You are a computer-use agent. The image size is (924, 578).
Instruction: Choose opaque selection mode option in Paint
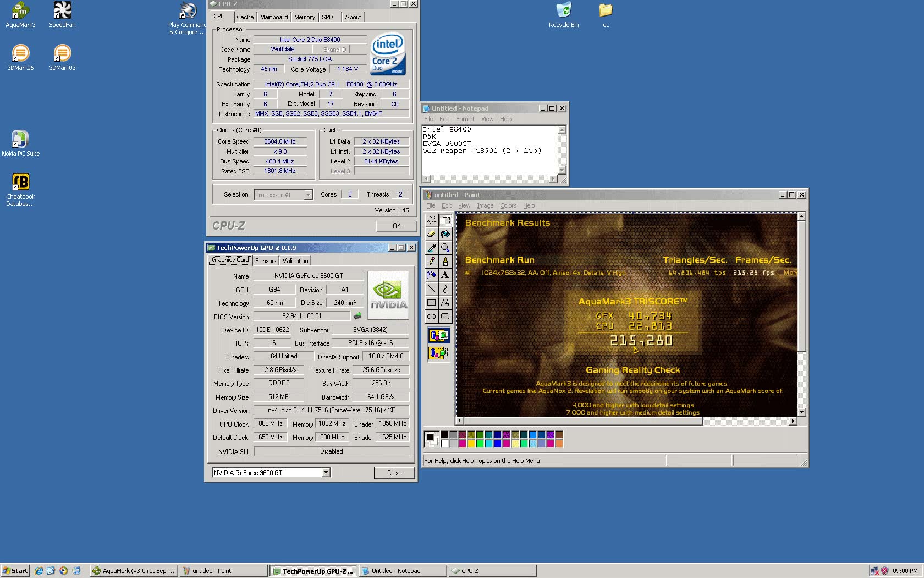(x=438, y=335)
